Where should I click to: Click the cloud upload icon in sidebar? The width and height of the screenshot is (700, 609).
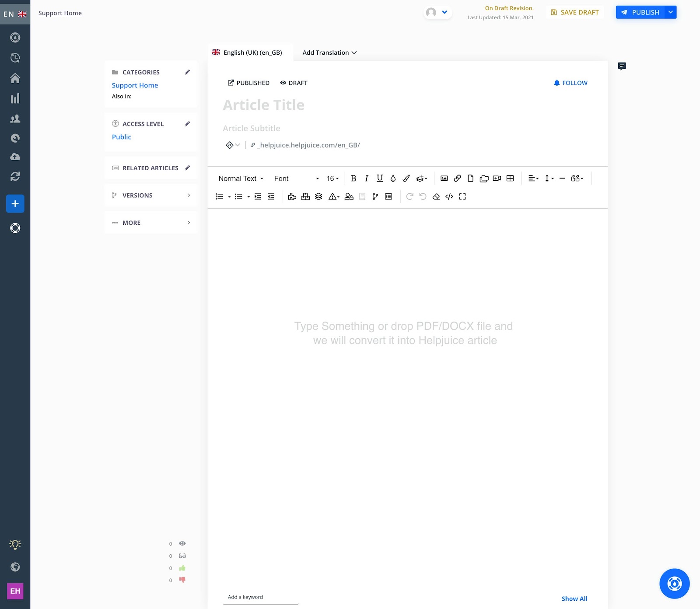pos(15,157)
